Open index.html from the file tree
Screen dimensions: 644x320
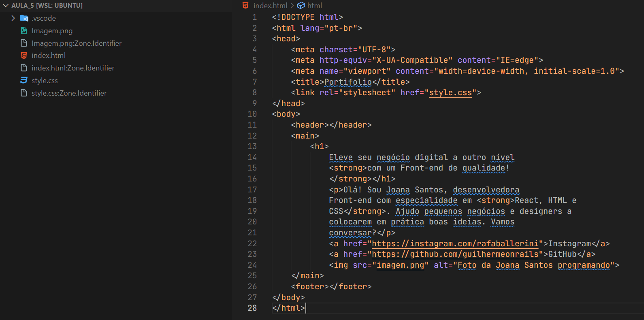point(49,55)
